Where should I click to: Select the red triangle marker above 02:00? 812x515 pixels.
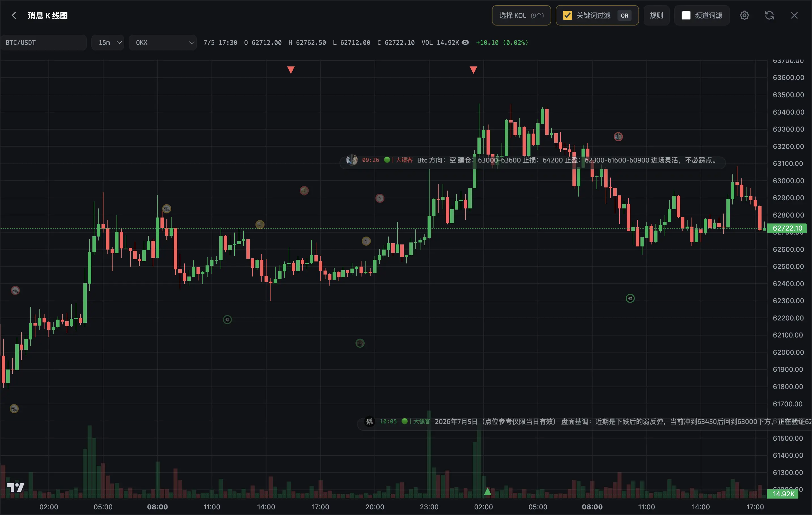(473, 70)
